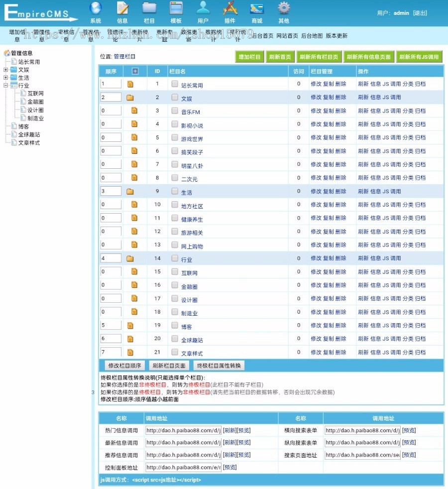Image resolution: width=448 pixels, height=489 pixels.
Task: Click 归档 link in 二次元 row
Action: [420, 178]
